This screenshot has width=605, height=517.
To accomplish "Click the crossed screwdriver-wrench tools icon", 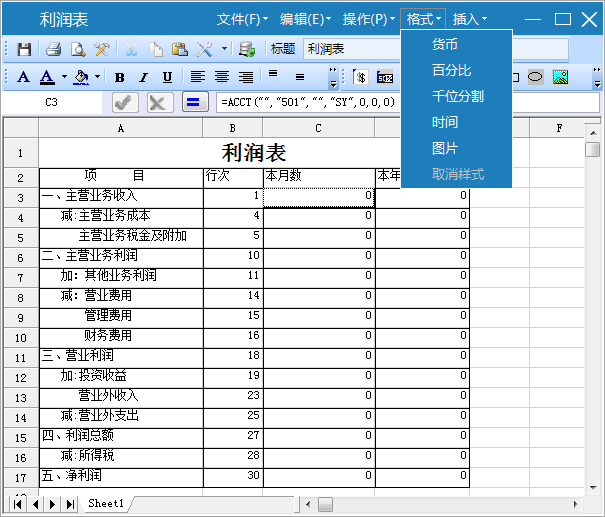I will (204, 49).
